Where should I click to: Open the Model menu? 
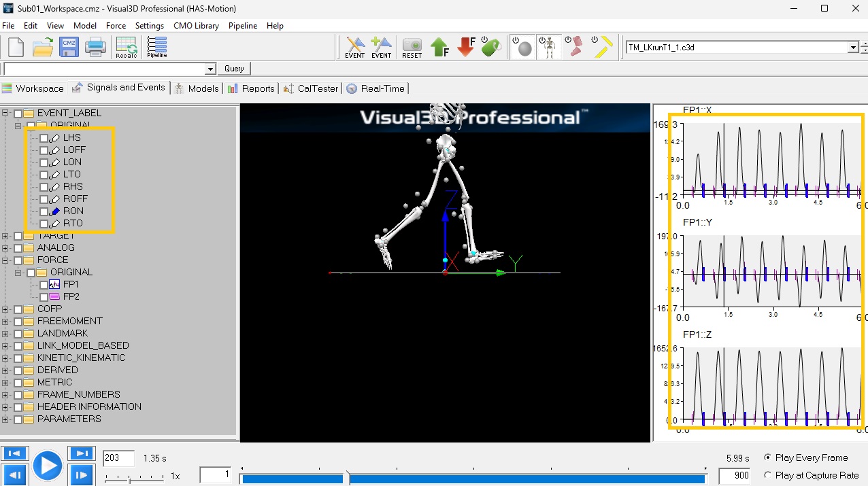coord(85,26)
